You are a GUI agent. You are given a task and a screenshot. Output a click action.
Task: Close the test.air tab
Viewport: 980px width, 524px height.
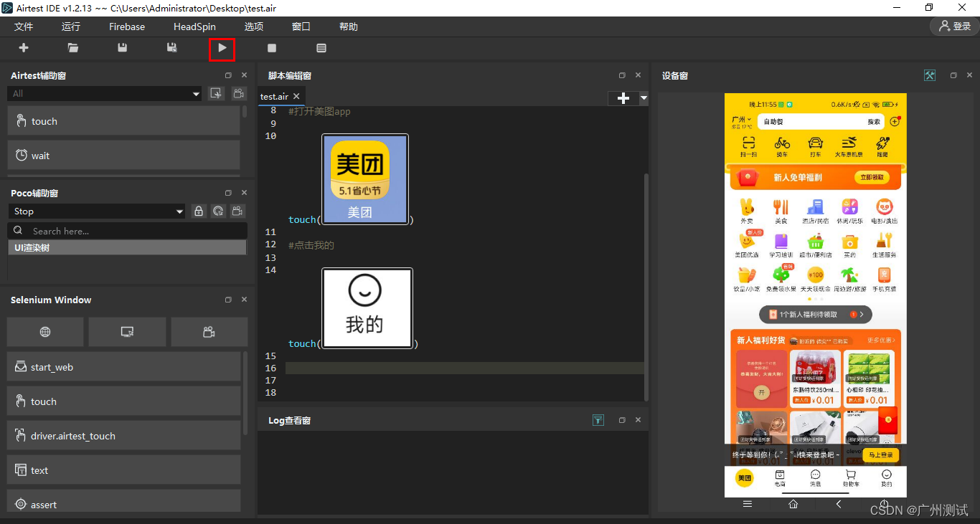point(296,96)
